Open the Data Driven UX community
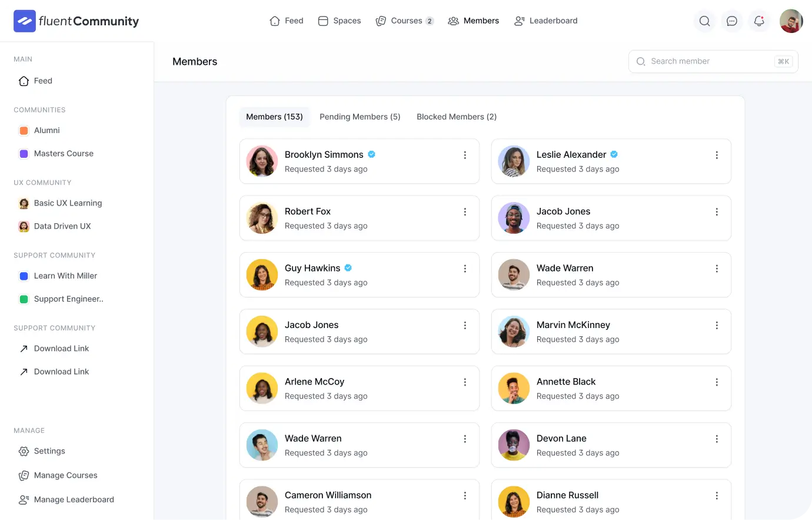The height and width of the screenshot is (520, 812). pos(62,226)
